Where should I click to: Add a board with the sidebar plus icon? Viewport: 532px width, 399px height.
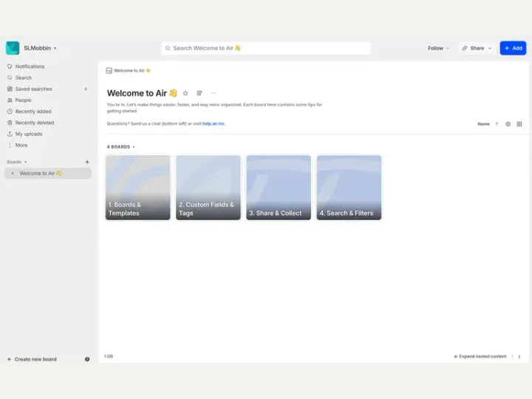tap(87, 162)
